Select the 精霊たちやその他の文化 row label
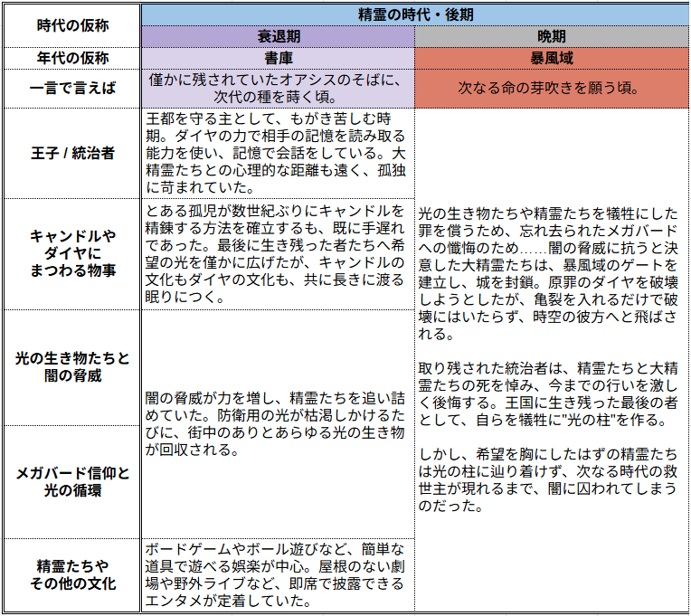The width and height of the screenshot is (691, 616). (x=72, y=574)
